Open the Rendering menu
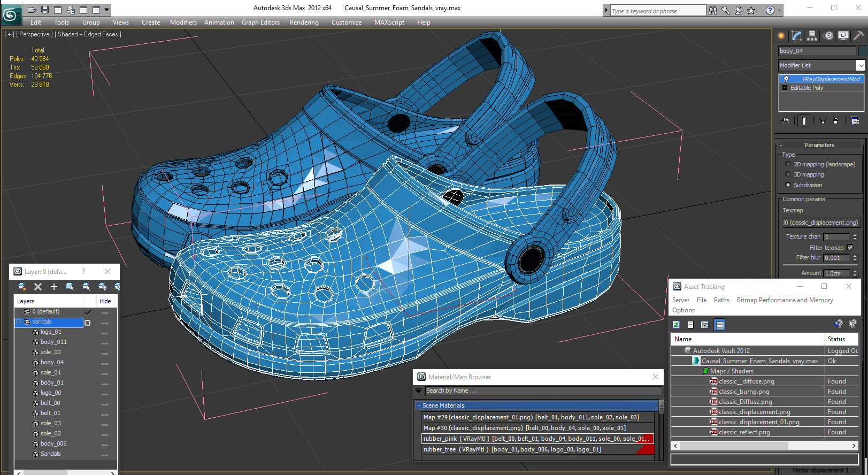This screenshot has width=868, height=475. [x=304, y=22]
